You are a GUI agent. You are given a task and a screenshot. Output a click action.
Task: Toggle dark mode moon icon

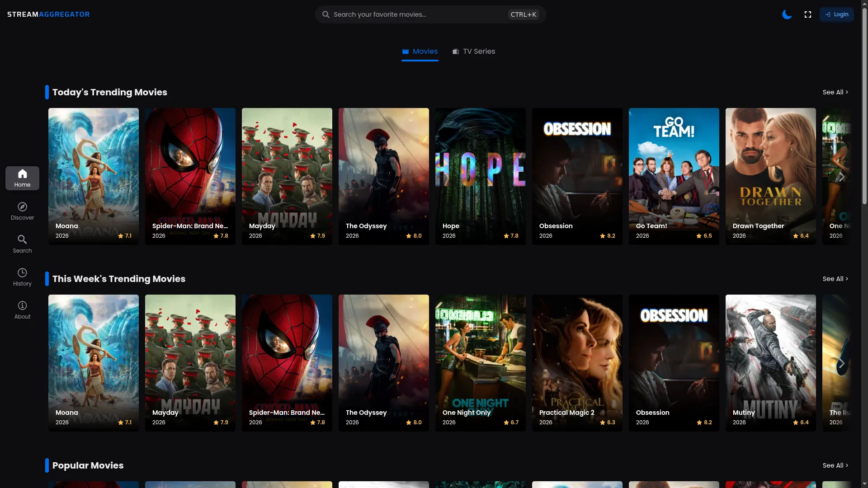coord(787,14)
